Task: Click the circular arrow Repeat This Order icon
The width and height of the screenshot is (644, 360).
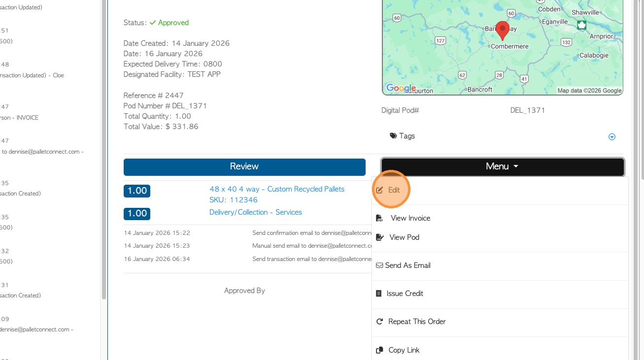Action: point(379,322)
